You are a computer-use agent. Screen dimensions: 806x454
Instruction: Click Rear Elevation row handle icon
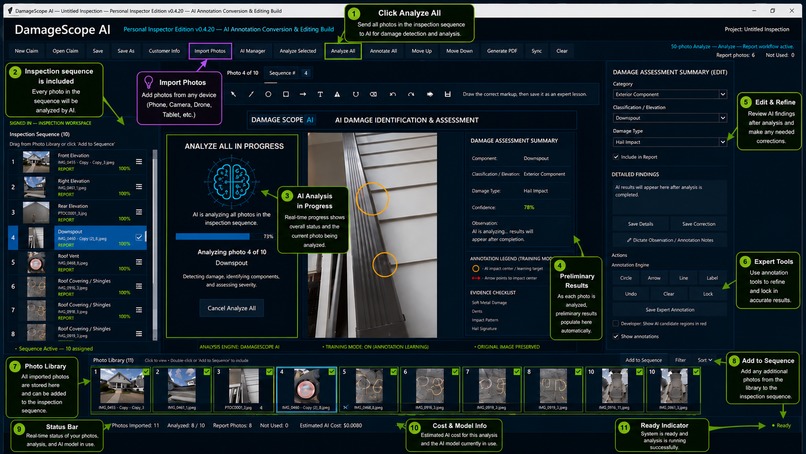pyautogui.click(x=139, y=212)
